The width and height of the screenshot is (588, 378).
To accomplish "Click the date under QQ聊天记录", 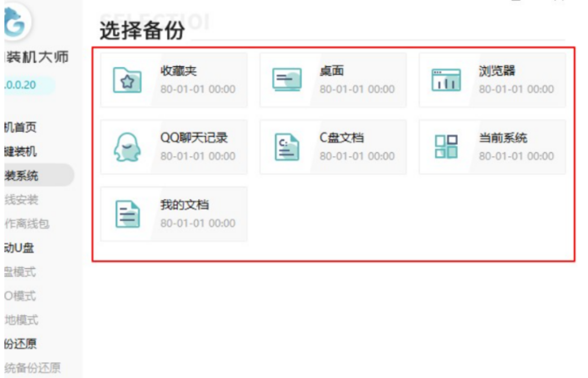I will (198, 156).
